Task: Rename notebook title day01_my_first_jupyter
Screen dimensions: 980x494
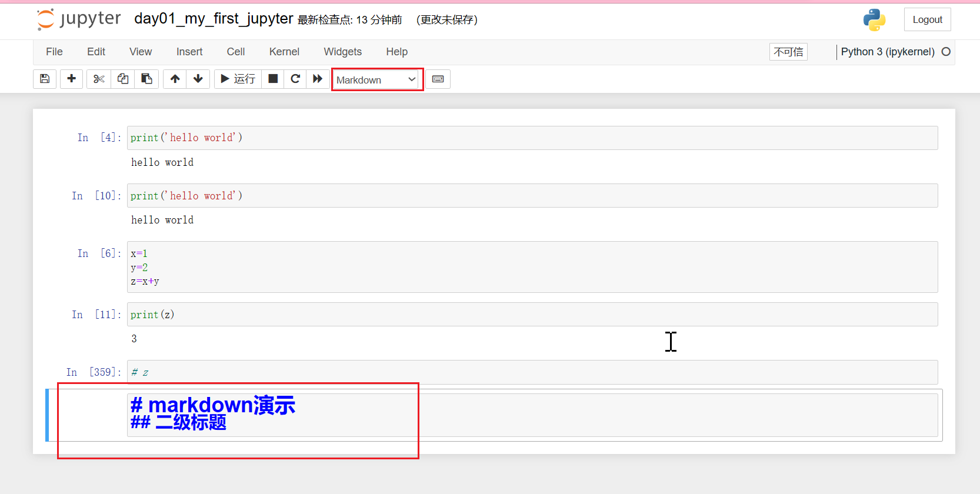Action: coord(214,19)
